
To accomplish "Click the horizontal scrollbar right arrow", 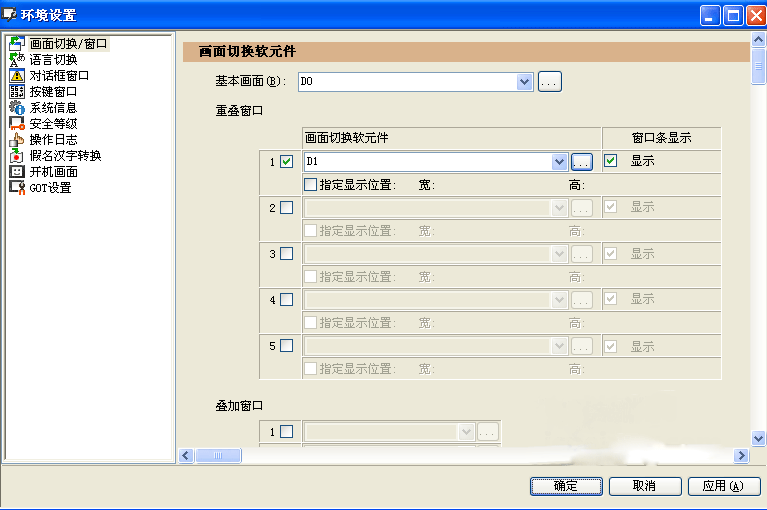I will click(x=741, y=456).
